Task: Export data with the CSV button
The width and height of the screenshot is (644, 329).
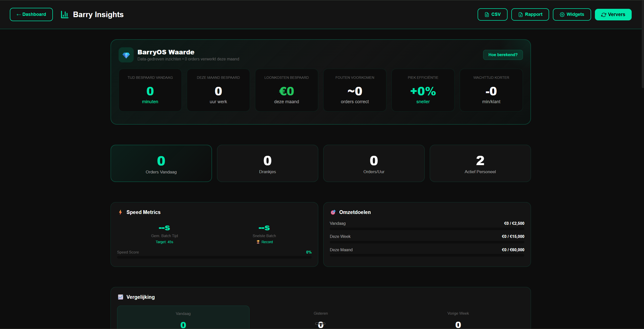Action: (x=492, y=15)
